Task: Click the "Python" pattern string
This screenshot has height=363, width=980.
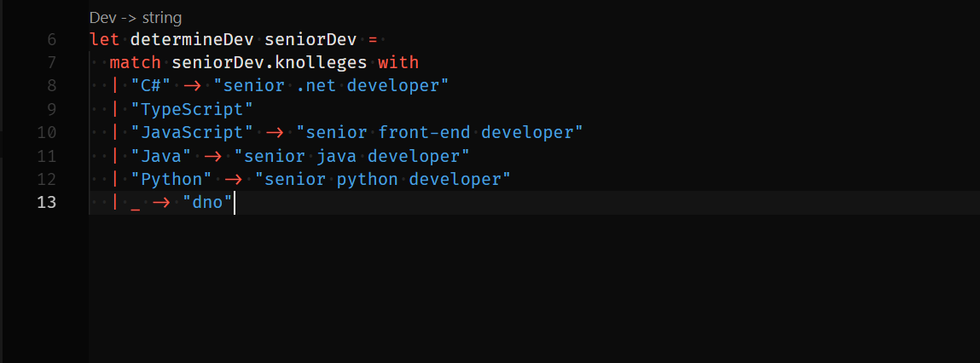Action: [x=171, y=179]
